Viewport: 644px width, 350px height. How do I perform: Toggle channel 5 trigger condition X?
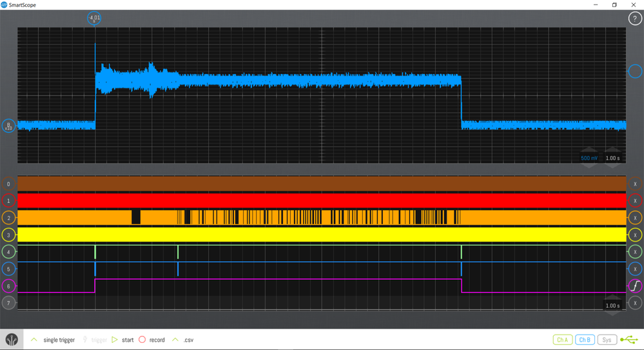(x=635, y=269)
